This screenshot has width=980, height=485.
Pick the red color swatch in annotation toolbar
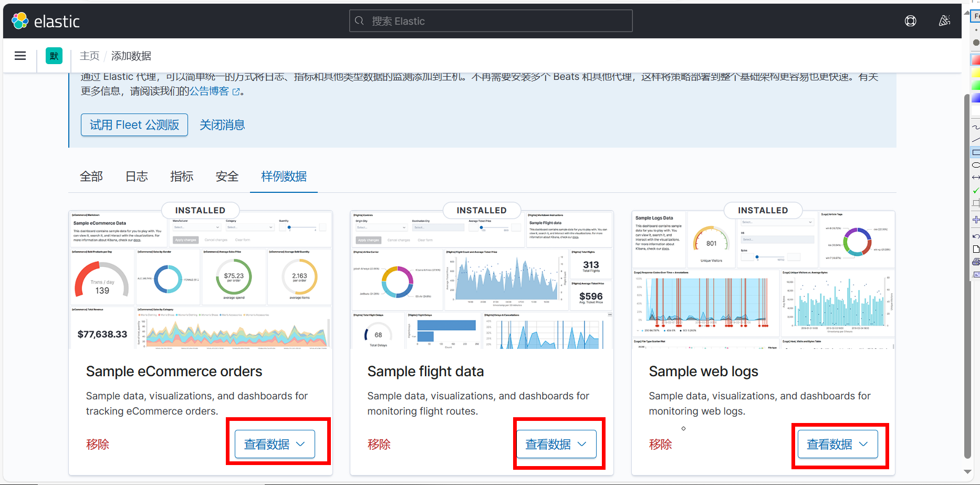pos(976,60)
